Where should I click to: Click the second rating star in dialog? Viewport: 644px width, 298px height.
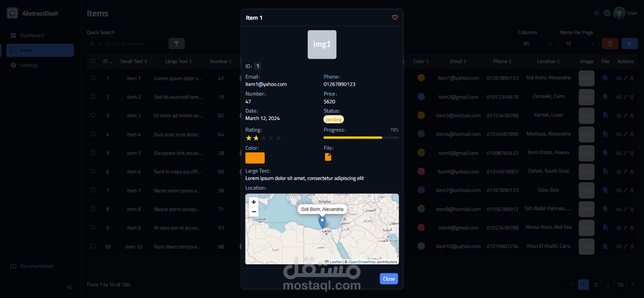(256, 138)
